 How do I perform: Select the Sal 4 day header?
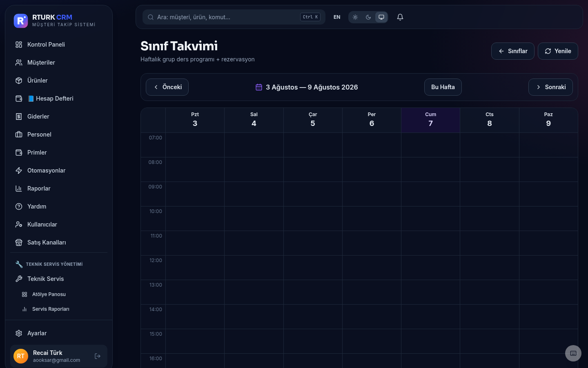coord(254,120)
